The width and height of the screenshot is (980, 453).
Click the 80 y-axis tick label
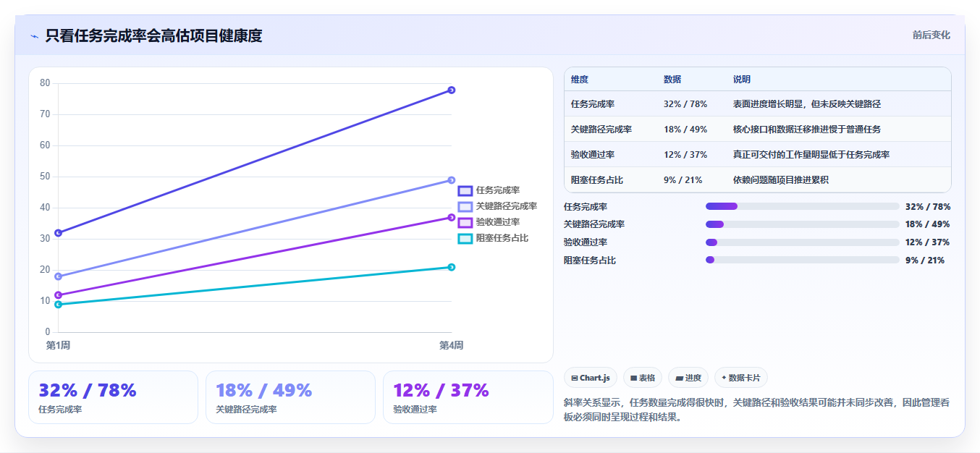(45, 83)
